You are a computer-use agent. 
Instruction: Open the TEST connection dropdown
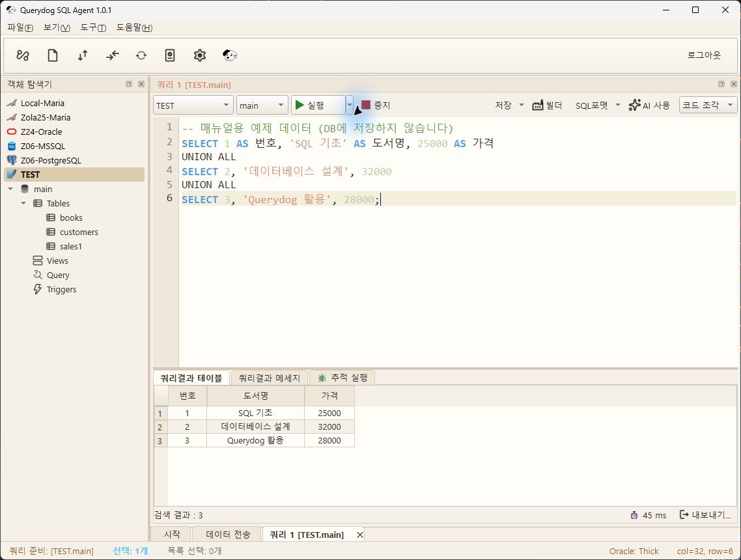[x=193, y=105]
